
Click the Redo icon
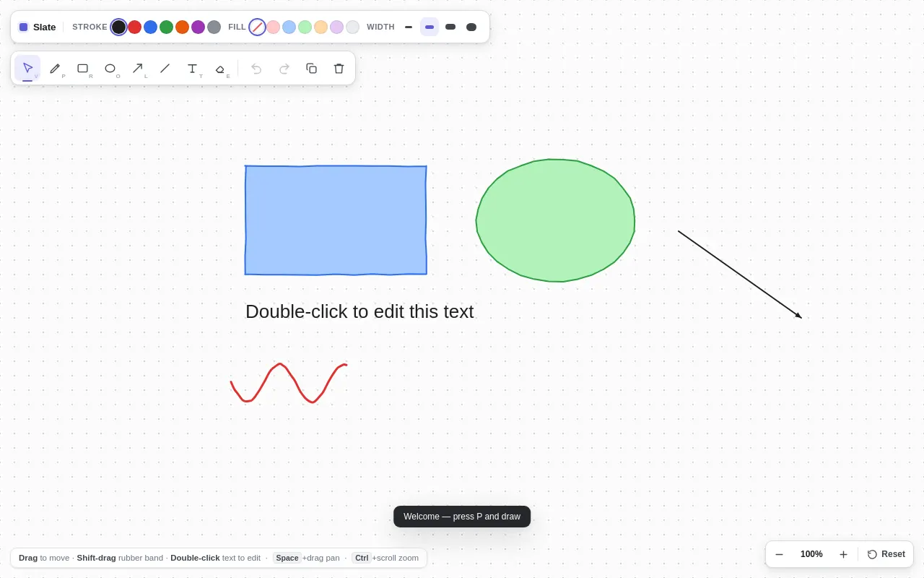click(x=284, y=68)
